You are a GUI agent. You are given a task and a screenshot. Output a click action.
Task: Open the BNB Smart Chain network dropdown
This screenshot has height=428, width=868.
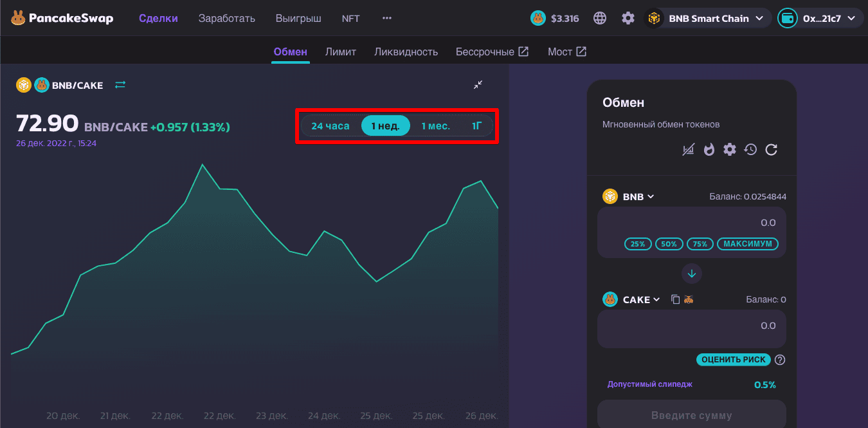click(707, 18)
